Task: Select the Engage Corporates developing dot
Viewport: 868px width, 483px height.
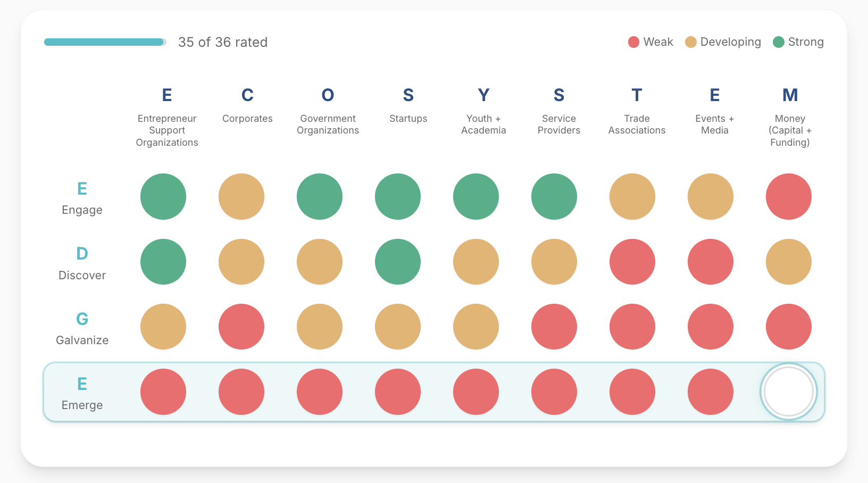Action: [x=241, y=196]
